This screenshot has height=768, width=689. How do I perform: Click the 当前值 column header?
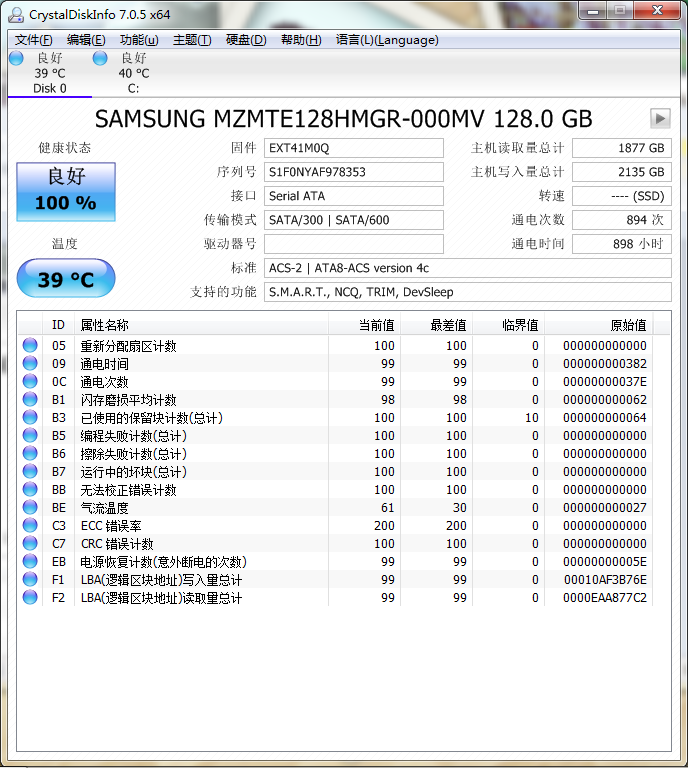point(364,325)
